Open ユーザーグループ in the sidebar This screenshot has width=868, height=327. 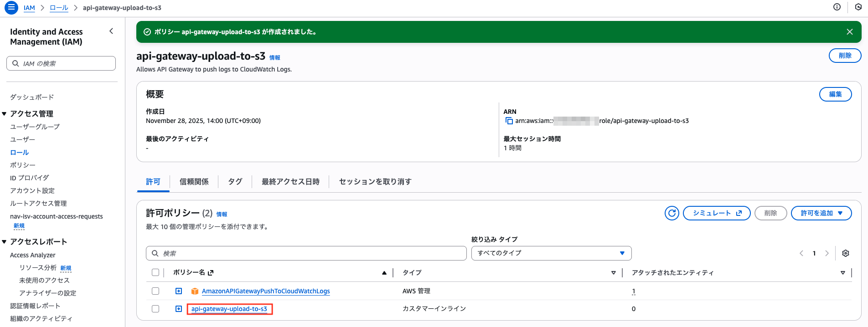pyautogui.click(x=35, y=127)
